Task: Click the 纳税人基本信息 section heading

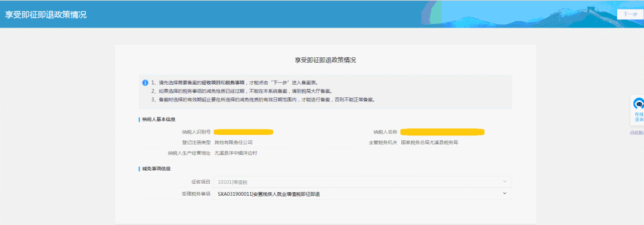Action: click(159, 120)
